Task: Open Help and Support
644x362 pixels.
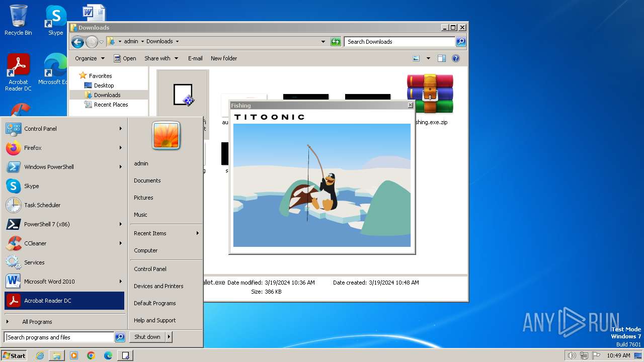Action: 155,320
